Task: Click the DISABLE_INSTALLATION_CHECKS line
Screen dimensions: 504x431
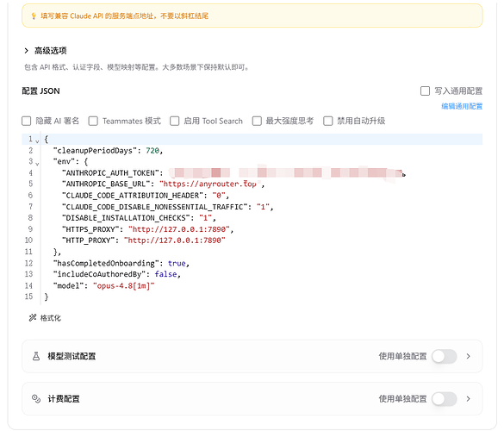Action: tap(139, 218)
